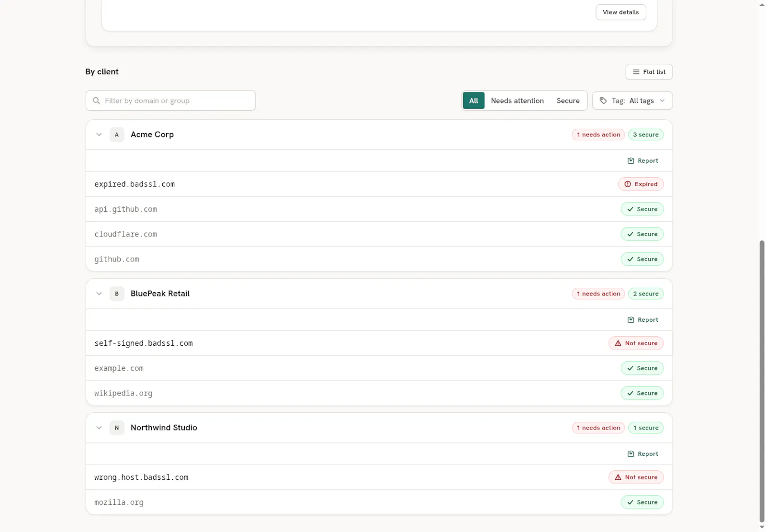The image size is (766, 532).
Task: Click the BluePeak Retail group title
Action: [160, 294]
